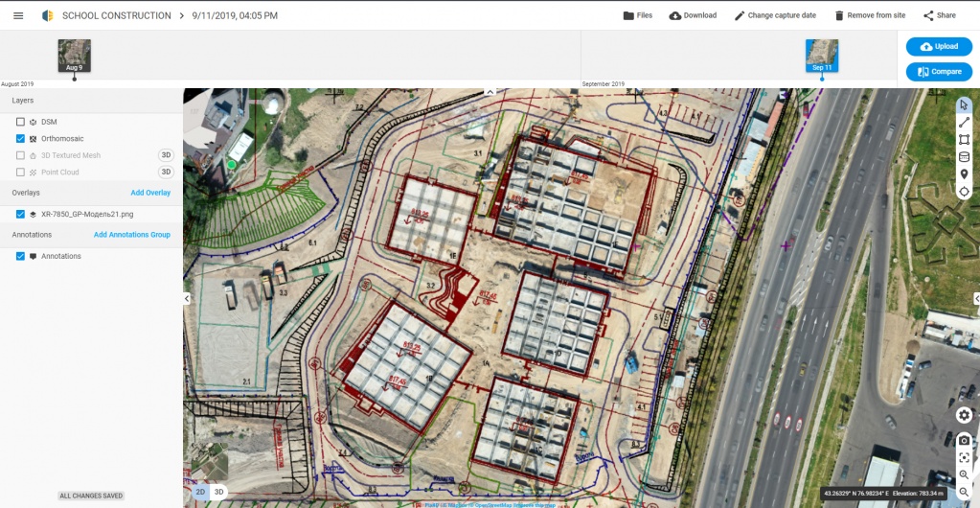This screenshot has height=508, width=980.
Task: Open the Files menu
Action: [x=637, y=15]
